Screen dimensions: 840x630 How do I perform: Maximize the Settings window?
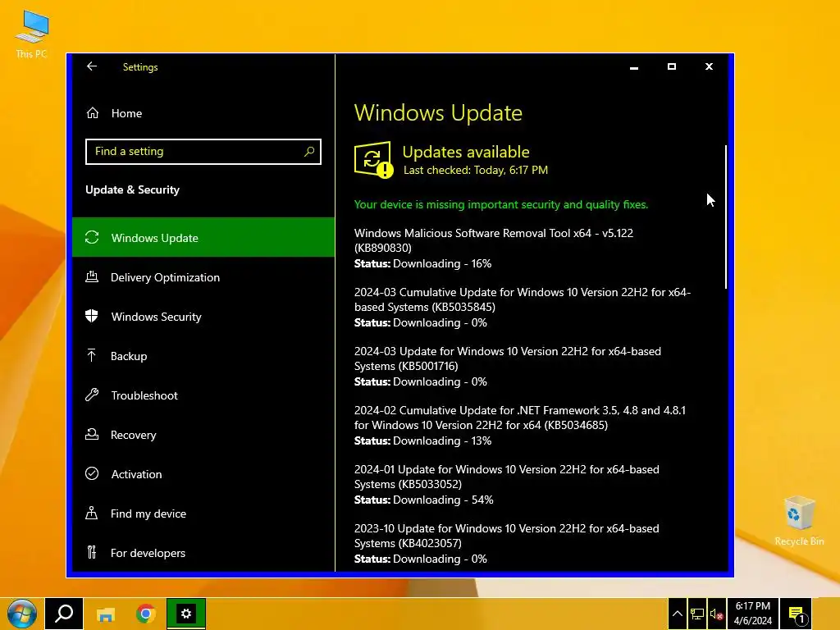coord(671,66)
